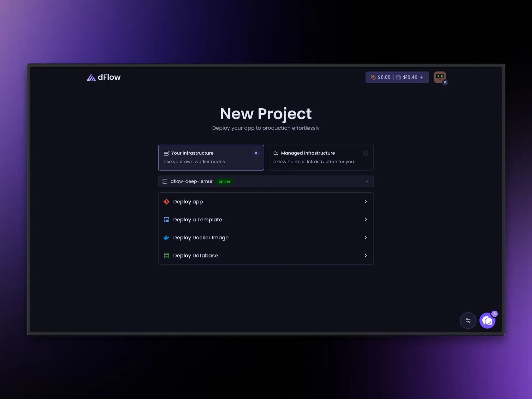Expand the dflow-deep-lemur server dropdown
The image size is (532, 399).
click(367, 181)
